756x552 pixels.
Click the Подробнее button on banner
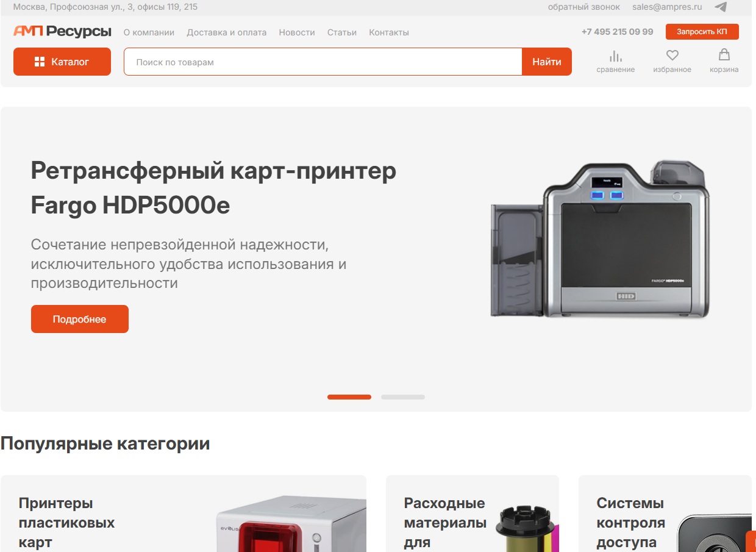pyautogui.click(x=80, y=319)
